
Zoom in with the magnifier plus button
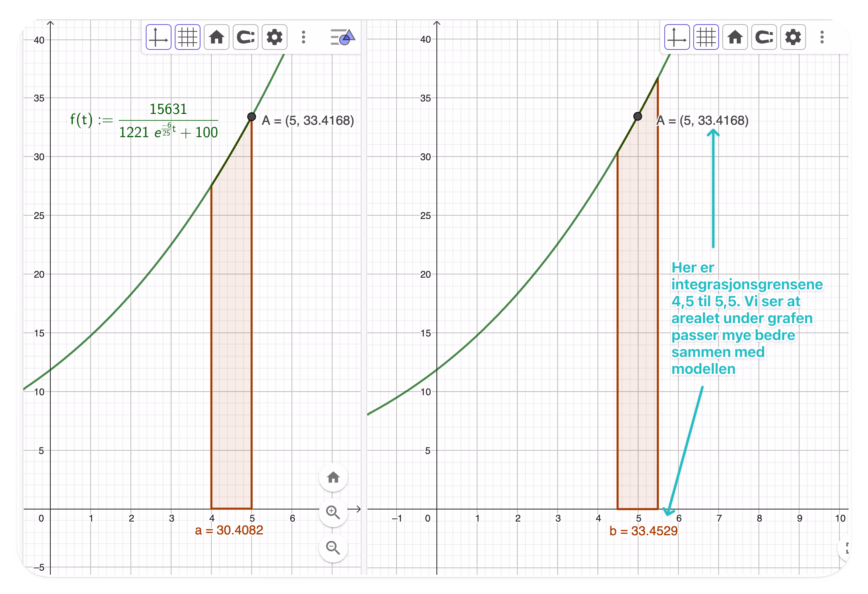333,513
